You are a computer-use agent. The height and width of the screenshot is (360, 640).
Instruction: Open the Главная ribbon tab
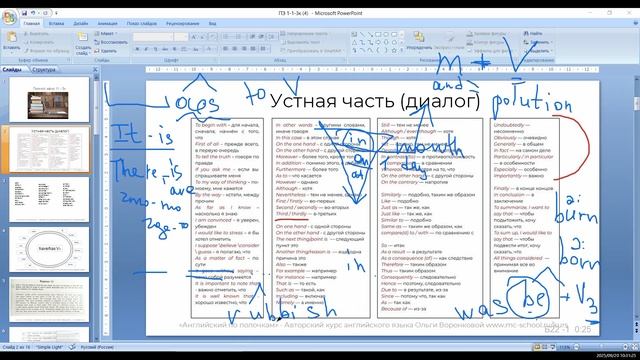point(31,24)
